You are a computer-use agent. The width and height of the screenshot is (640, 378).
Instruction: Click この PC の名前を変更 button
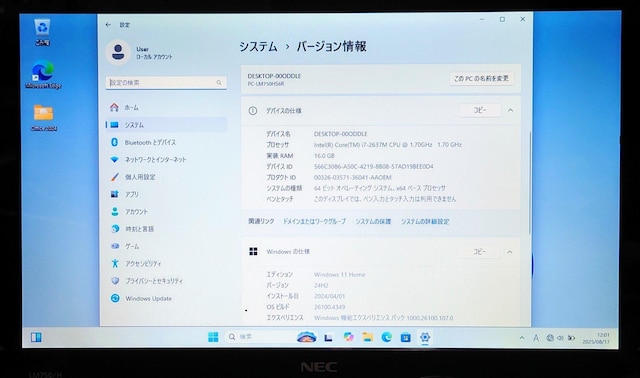481,78
